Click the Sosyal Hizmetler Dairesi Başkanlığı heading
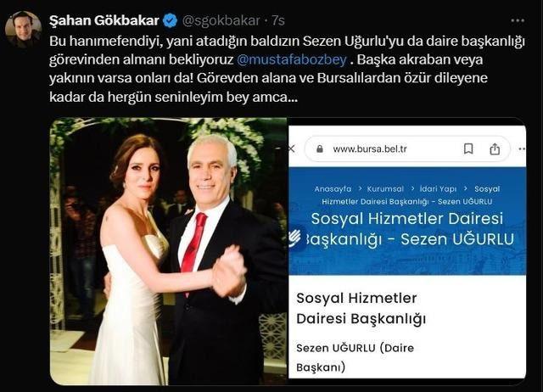This screenshot has width=543, height=392. (361, 308)
